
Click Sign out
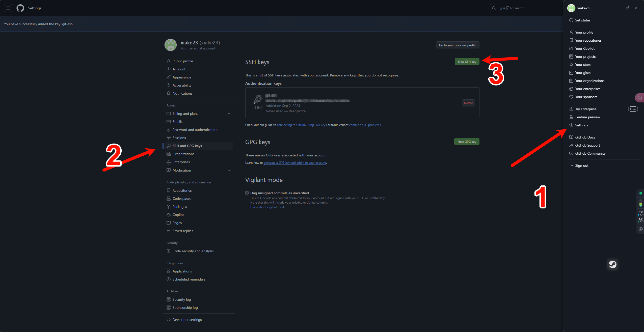(x=603, y=165)
